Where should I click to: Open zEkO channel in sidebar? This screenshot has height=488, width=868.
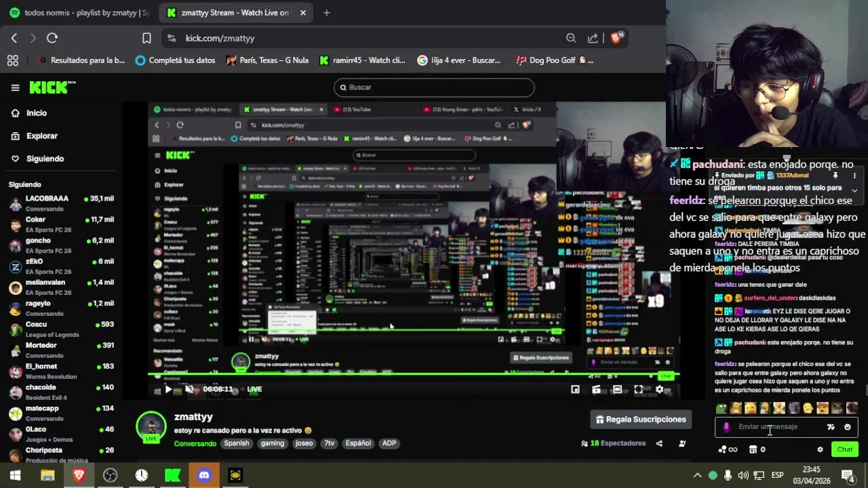[x=61, y=266]
